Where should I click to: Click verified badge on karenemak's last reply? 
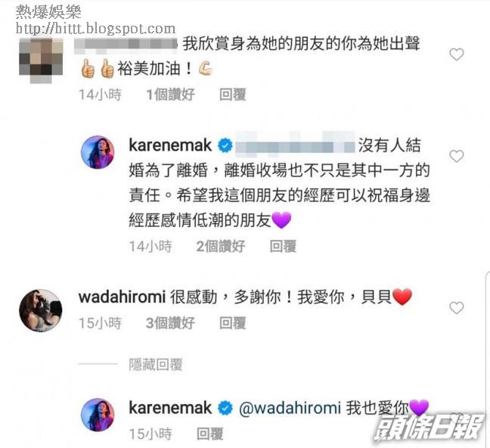click(x=225, y=409)
